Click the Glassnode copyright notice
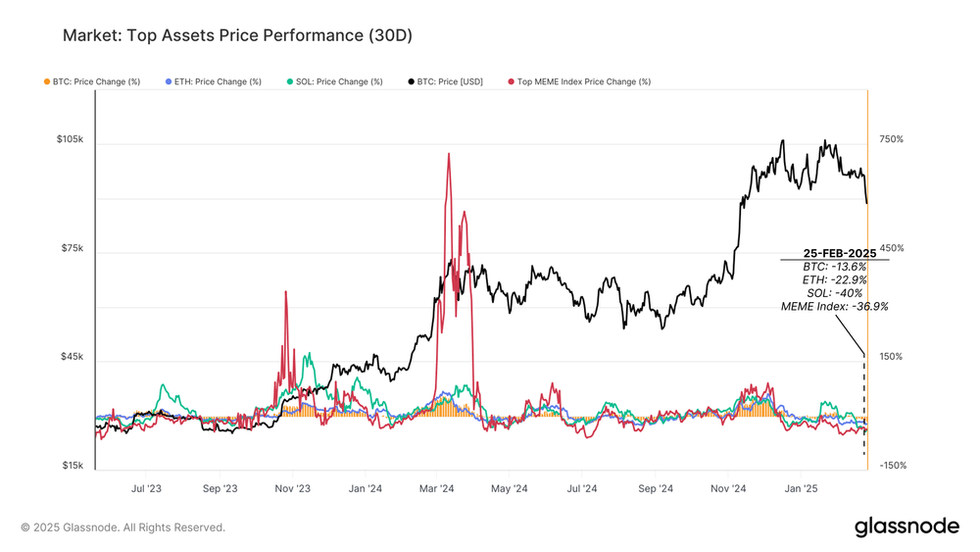The height and width of the screenshot is (552, 980). coord(123,527)
